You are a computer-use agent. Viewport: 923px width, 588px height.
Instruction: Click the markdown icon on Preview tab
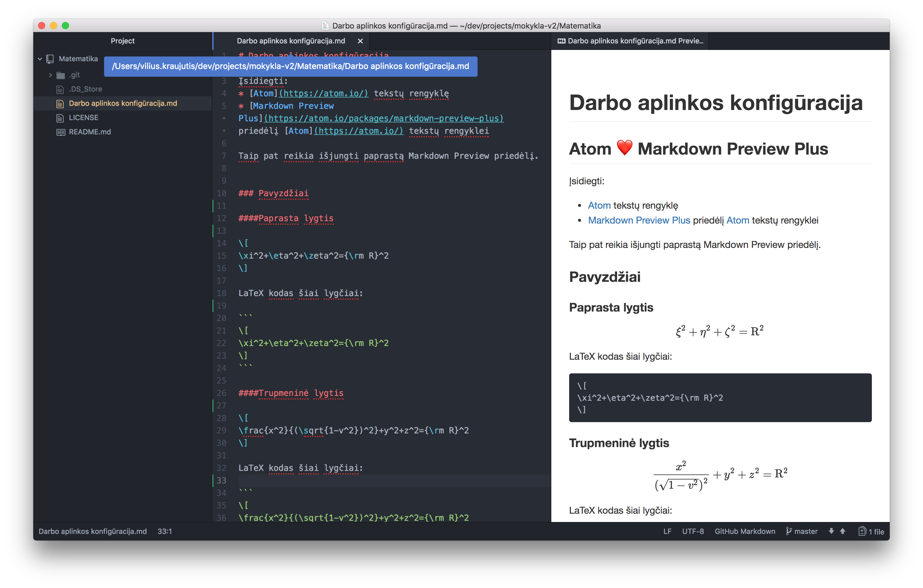[561, 41]
